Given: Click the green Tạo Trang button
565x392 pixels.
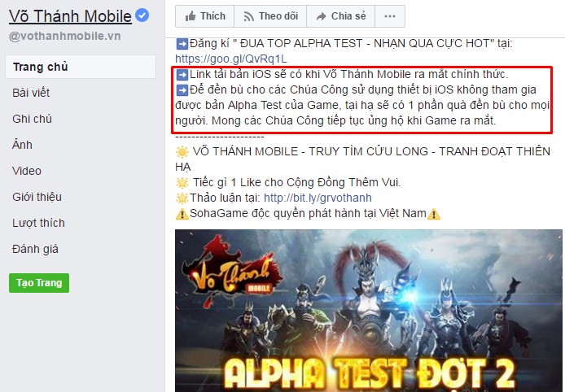Looking at the screenshot, I should (x=39, y=283).
